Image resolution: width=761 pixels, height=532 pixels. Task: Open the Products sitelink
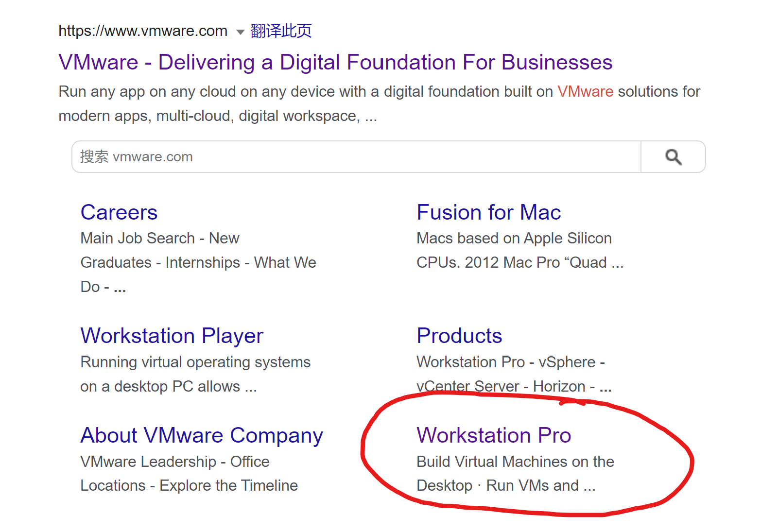tap(459, 336)
